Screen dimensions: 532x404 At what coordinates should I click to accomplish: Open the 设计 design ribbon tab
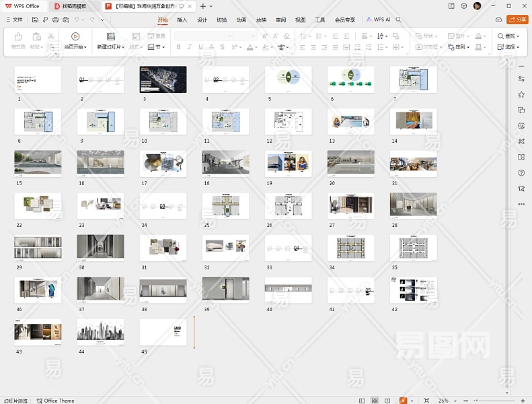click(202, 20)
